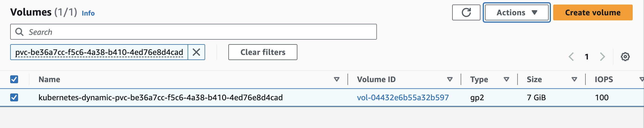The height and width of the screenshot is (128, 644).
Task: Sort by Name column arrow
Action: tap(336, 79)
